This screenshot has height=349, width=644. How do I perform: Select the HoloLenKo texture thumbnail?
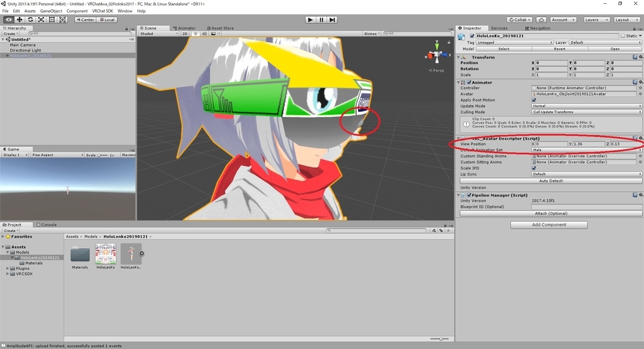tap(106, 254)
